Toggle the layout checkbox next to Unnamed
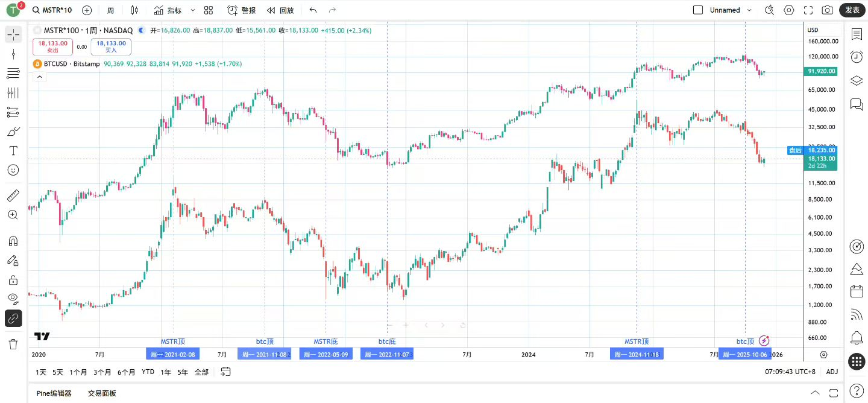This screenshot has height=403, width=868. [698, 10]
